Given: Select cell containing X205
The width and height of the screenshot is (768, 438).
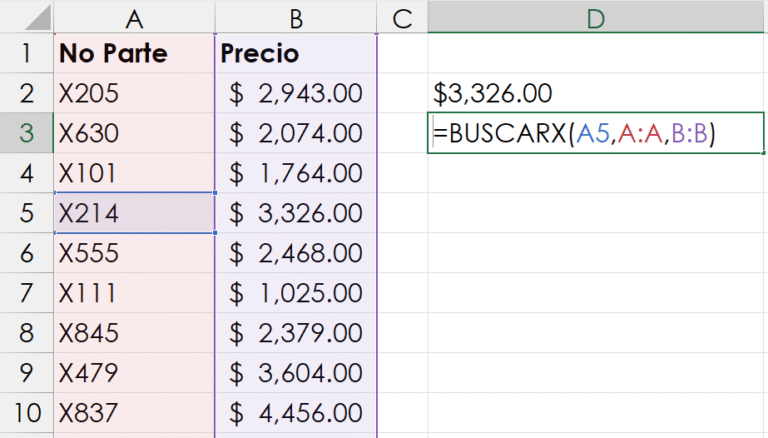Looking at the screenshot, I should click(x=134, y=93).
